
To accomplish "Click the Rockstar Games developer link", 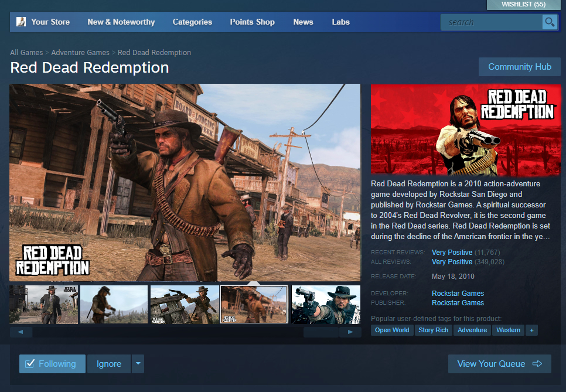I will tap(458, 294).
